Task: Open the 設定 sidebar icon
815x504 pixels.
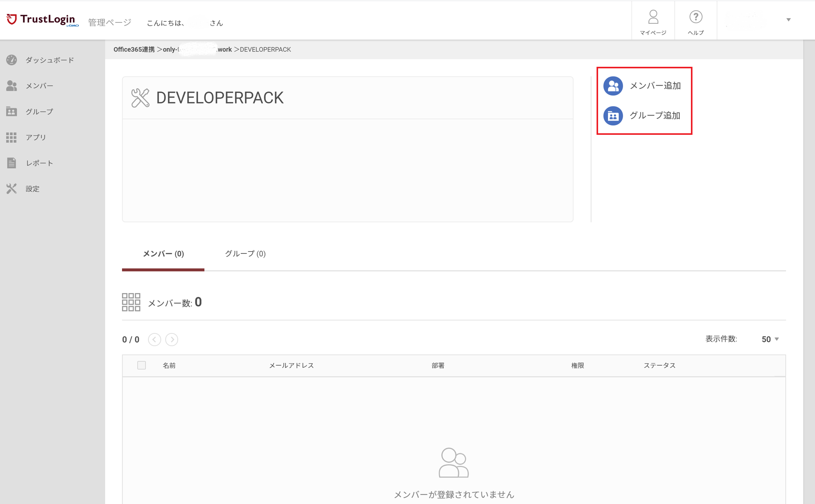Action: click(x=11, y=188)
